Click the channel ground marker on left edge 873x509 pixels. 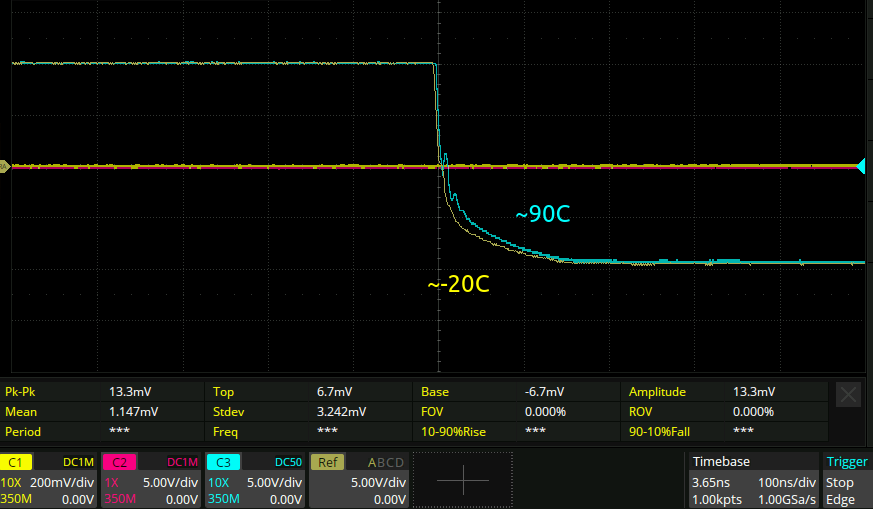click(x=5, y=167)
